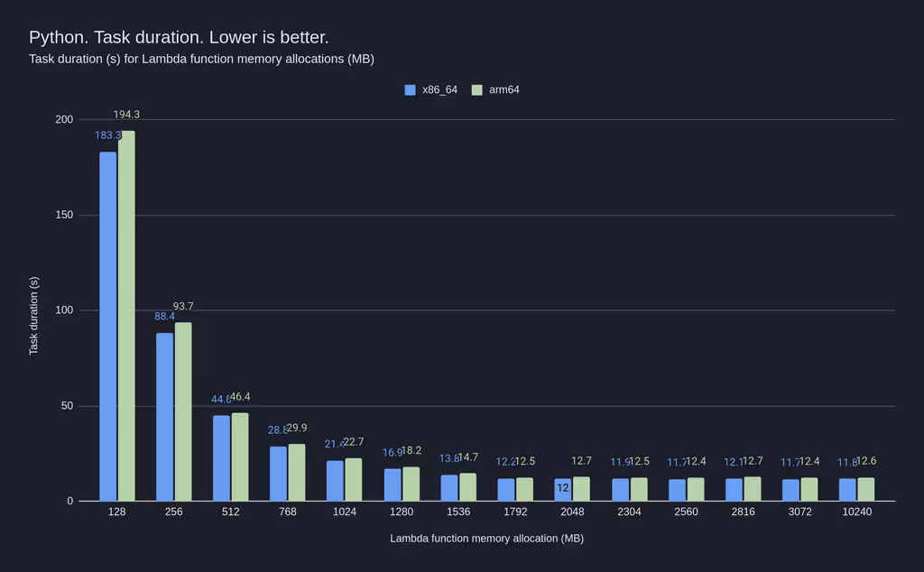Select the 1024 axis label
The width and height of the screenshot is (924, 572).
coord(344,512)
